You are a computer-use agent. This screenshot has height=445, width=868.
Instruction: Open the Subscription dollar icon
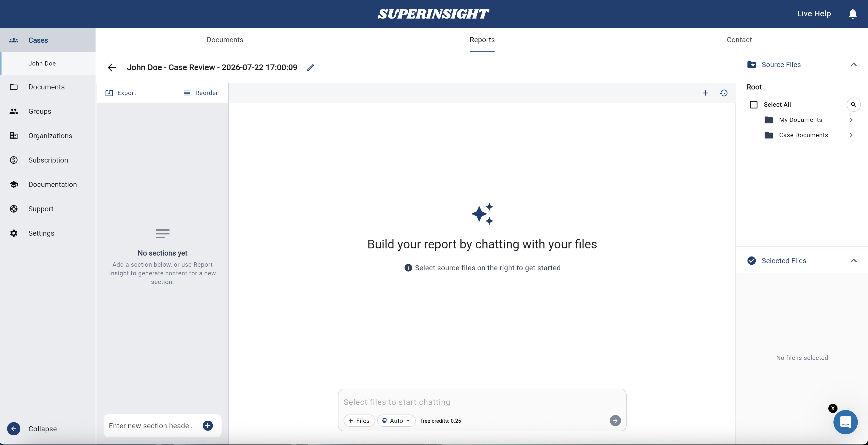[x=14, y=160]
